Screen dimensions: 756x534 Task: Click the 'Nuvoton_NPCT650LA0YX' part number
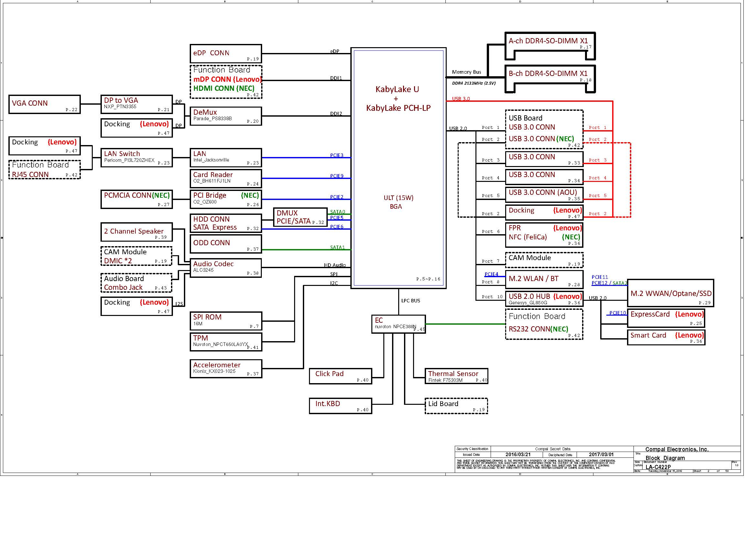pyautogui.click(x=220, y=344)
